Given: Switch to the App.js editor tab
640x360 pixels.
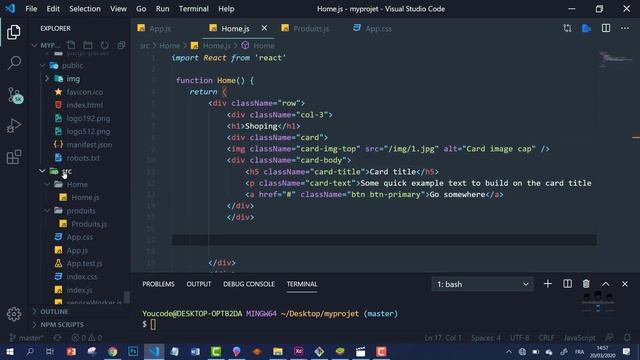Looking at the screenshot, I should 160,29.
